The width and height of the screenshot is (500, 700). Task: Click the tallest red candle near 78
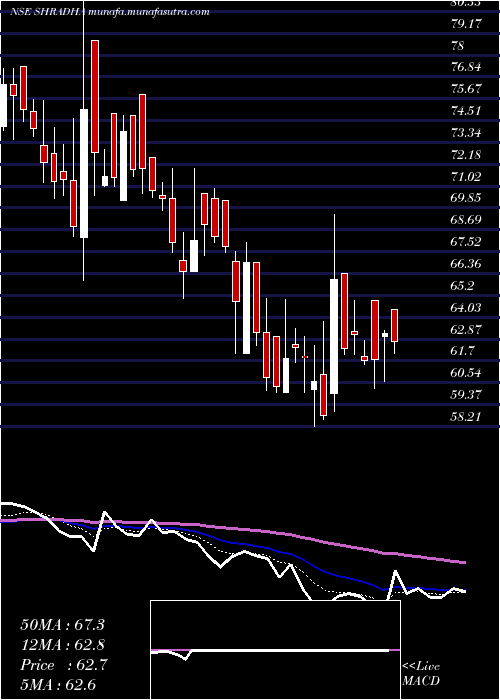coord(95,96)
